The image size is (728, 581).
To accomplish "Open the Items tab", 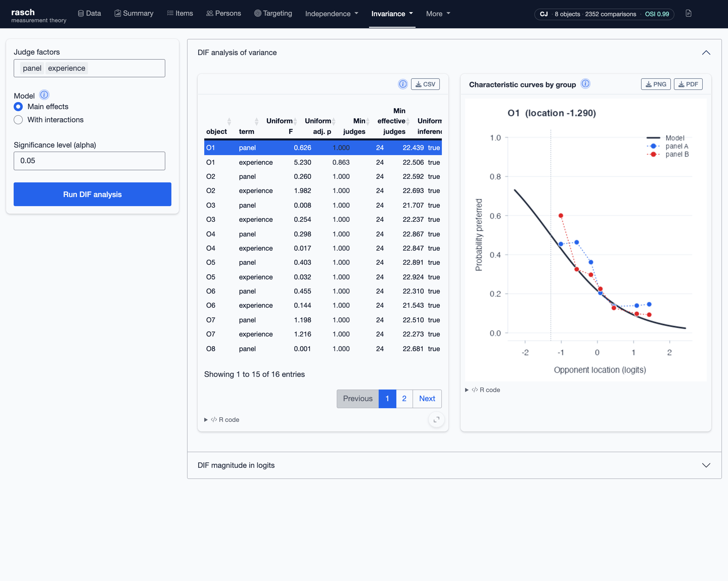I will pyautogui.click(x=180, y=14).
